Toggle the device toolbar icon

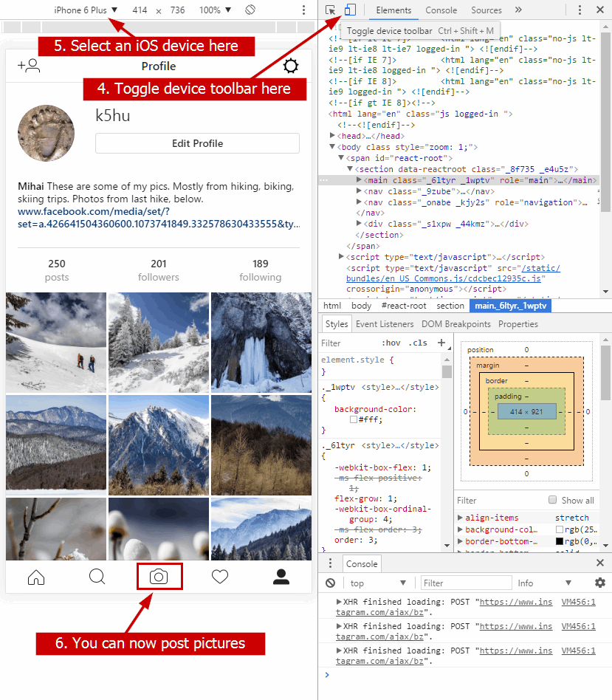click(351, 10)
